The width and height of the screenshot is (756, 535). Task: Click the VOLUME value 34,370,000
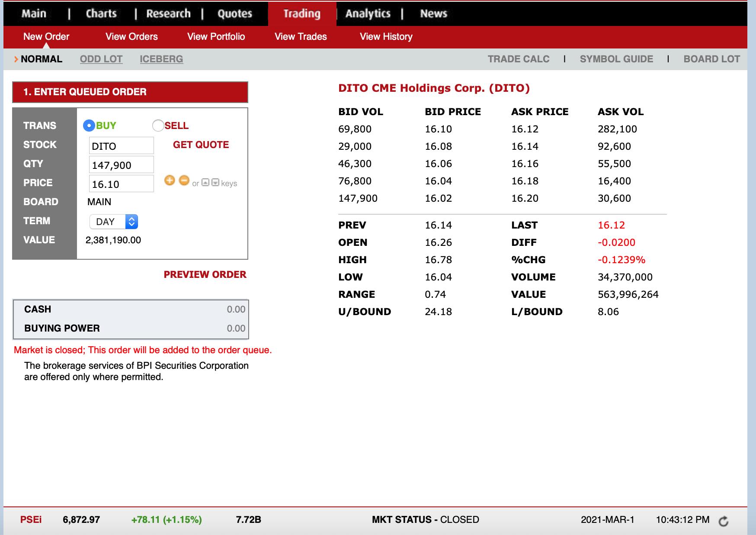(625, 277)
